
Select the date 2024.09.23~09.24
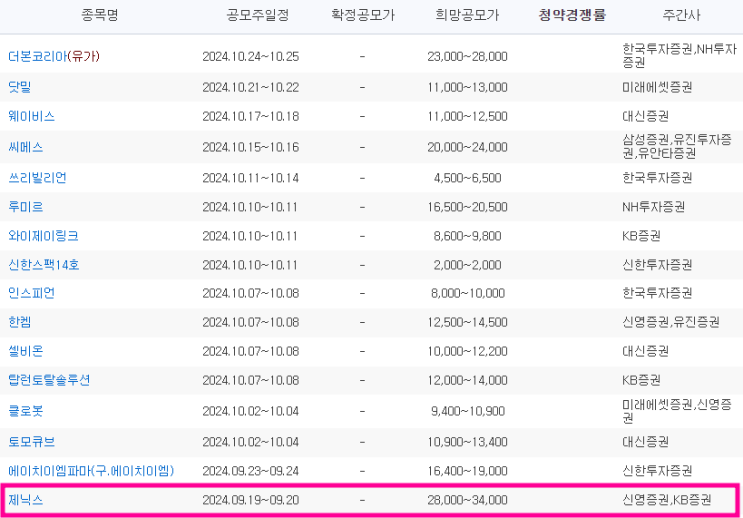[x=251, y=471]
